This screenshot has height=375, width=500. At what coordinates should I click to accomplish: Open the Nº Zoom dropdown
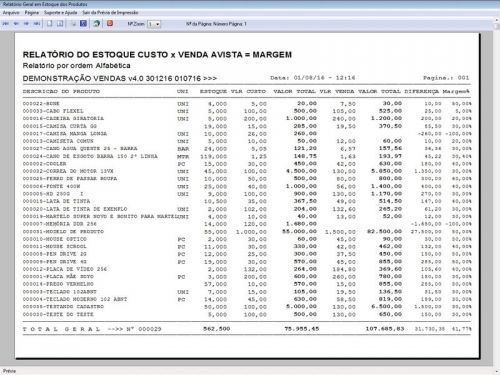(x=154, y=24)
